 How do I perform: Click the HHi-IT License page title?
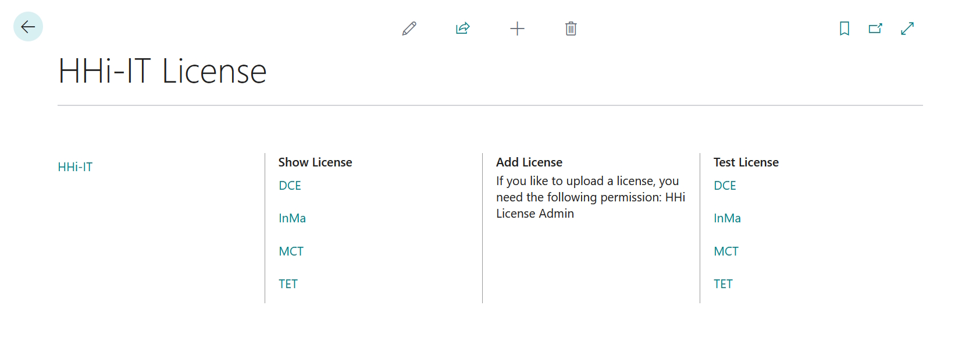click(162, 72)
